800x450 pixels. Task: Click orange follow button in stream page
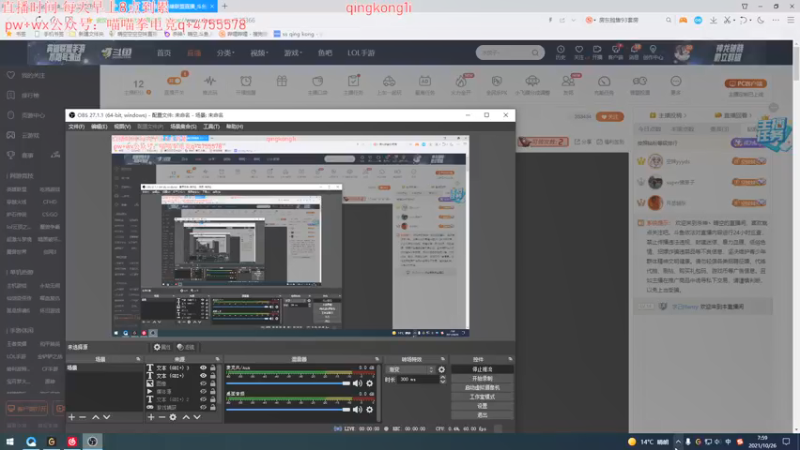coord(610,117)
